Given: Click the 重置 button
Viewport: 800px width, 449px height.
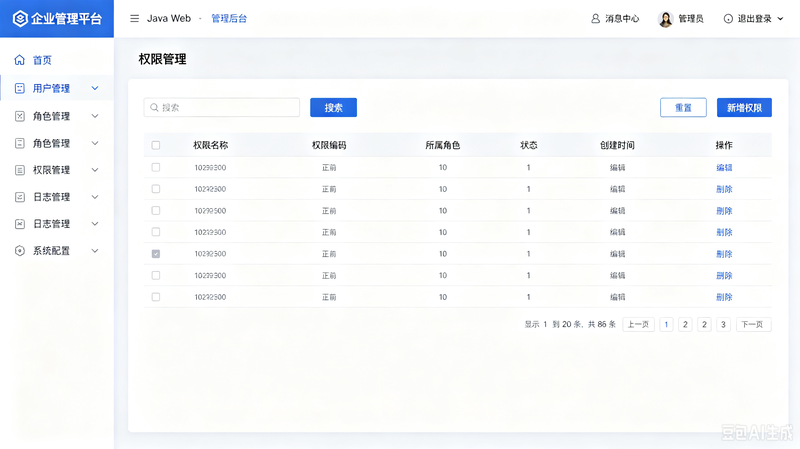Looking at the screenshot, I should (x=683, y=108).
